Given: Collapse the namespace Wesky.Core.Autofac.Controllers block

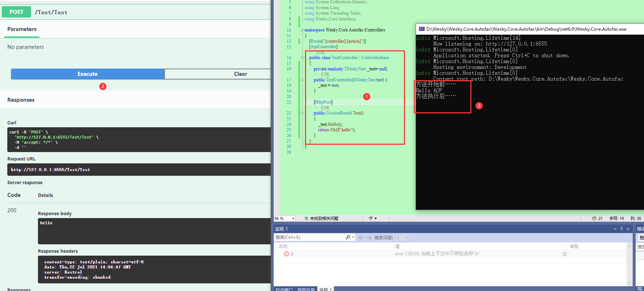Looking at the screenshot, I should pos(302,30).
